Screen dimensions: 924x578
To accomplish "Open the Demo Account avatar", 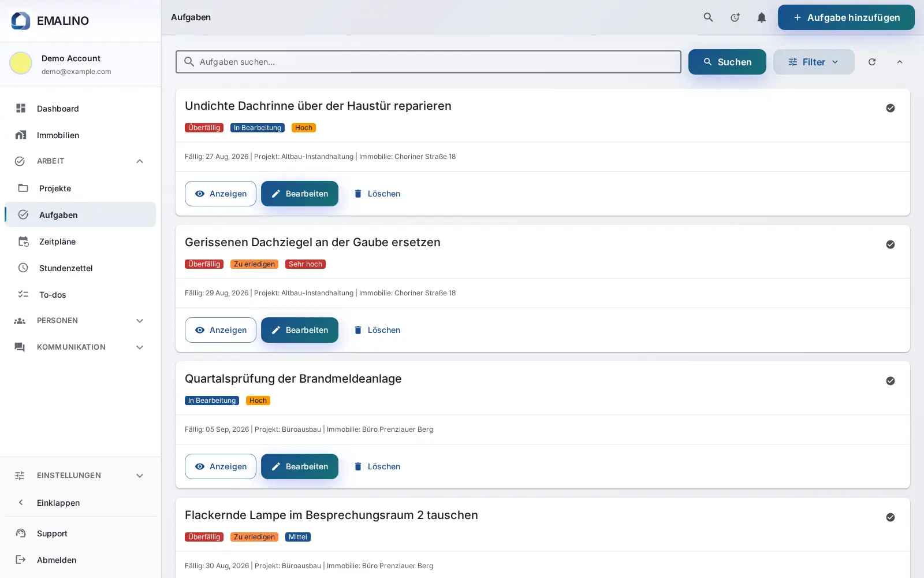I will click(x=21, y=63).
